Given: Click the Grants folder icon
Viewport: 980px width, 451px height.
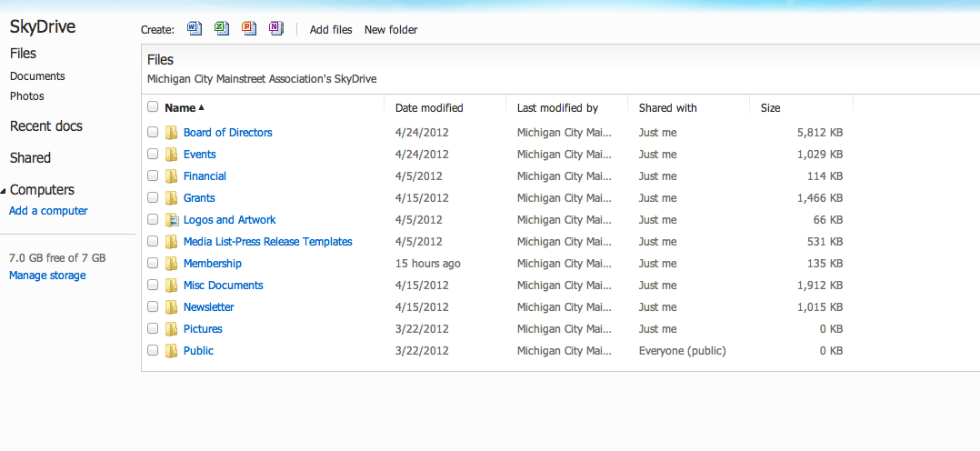Looking at the screenshot, I should pos(171,198).
